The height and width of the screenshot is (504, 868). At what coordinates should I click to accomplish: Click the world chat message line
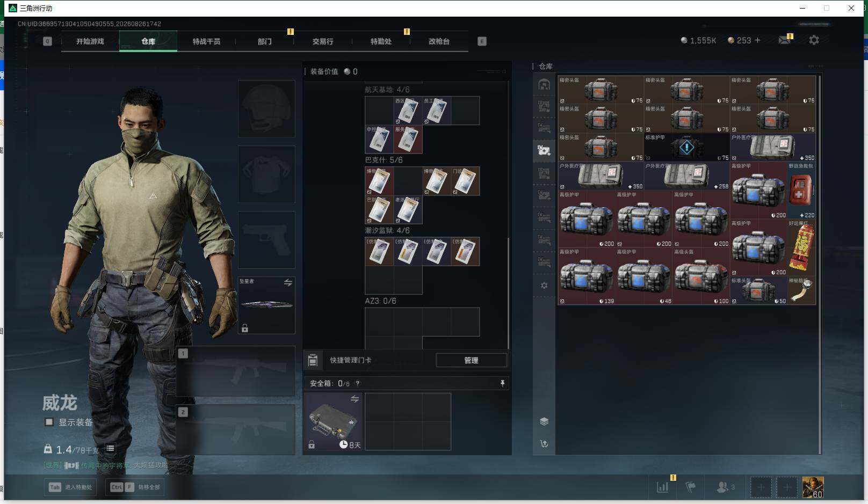pos(106,465)
